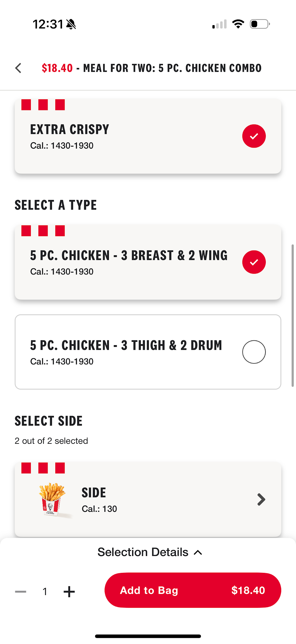Image resolution: width=296 pixels, height=644 pixels.
Task: Tap the home indicator bar
Action: click(x=148, y=636)
